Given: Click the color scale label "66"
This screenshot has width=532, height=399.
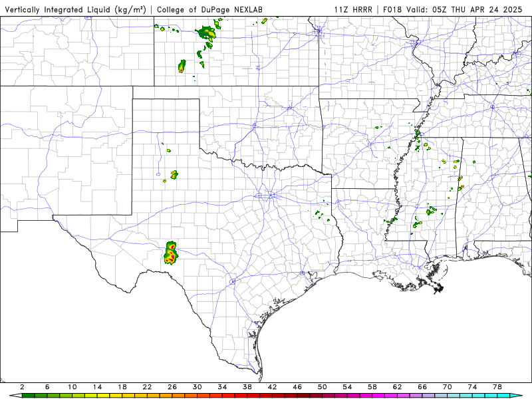Looking at the screenshot, I should tap(422, 387).
